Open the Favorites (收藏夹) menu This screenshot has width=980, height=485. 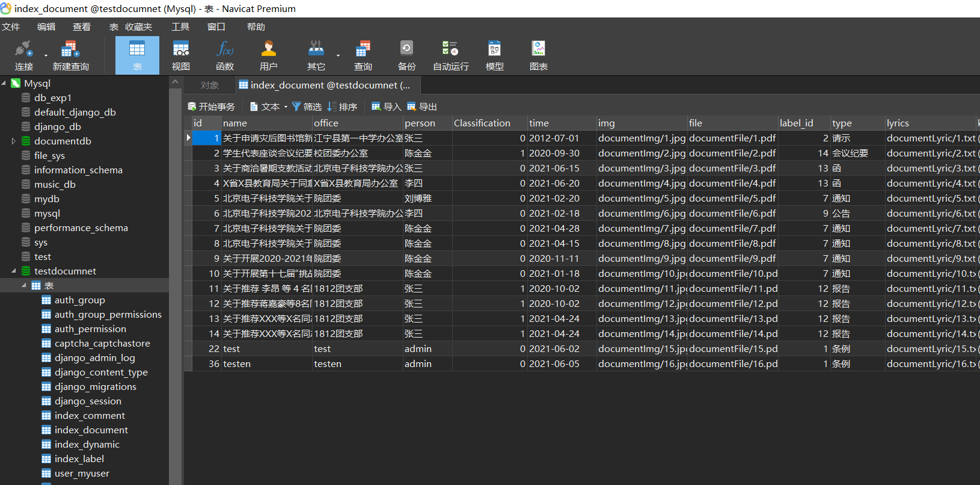pyautogui.click(x=139, y=27)
